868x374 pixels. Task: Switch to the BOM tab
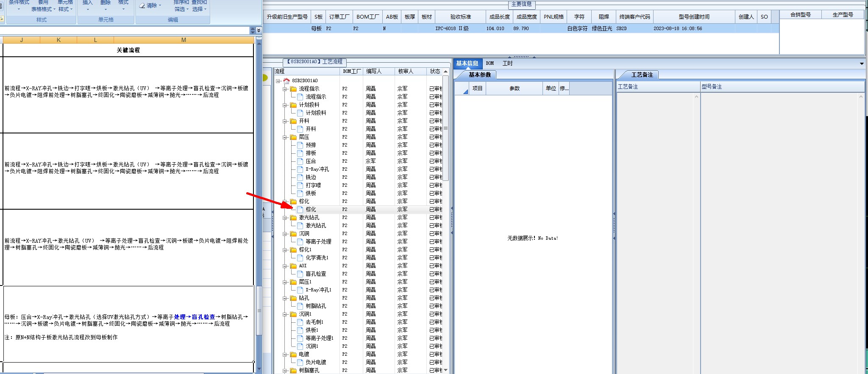pyautogui.click(x=490, y=64)
